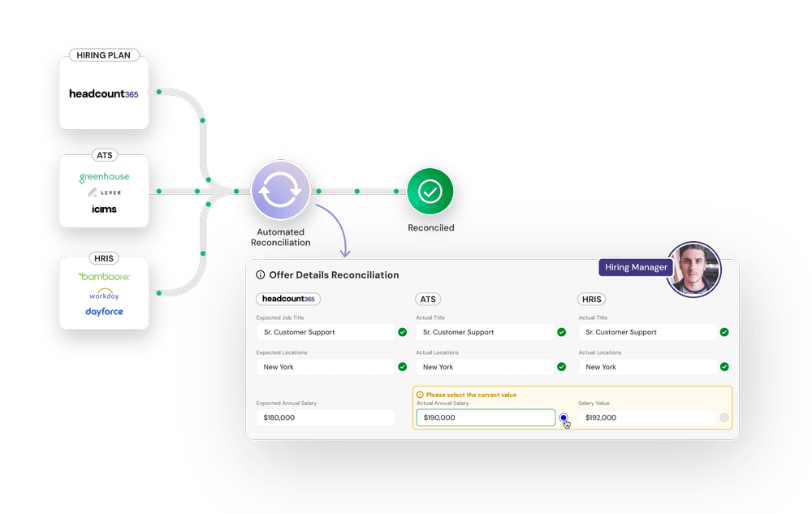
Task: Select the $190,000 ATS salary radio button
Action: pos(564,417)
